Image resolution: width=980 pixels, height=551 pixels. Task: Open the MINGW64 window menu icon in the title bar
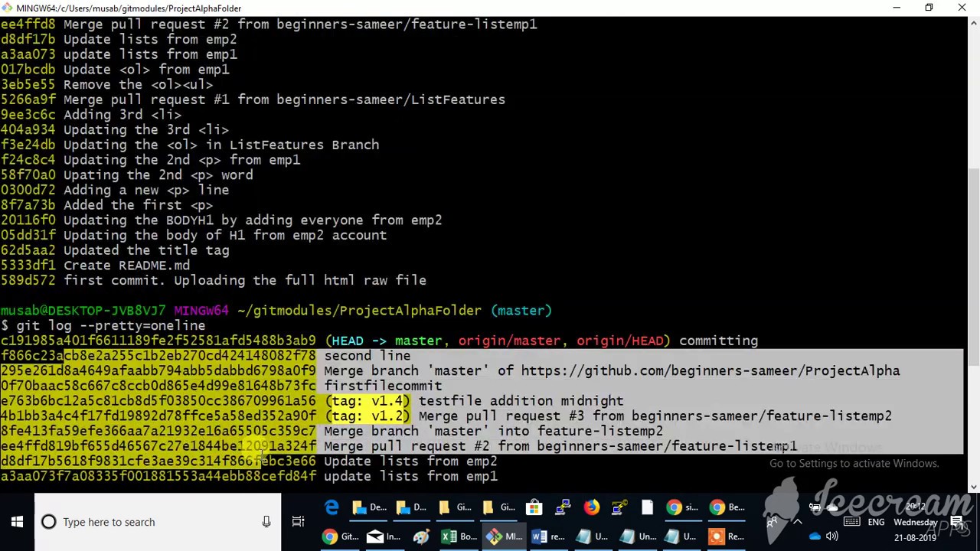coord(7,8)
